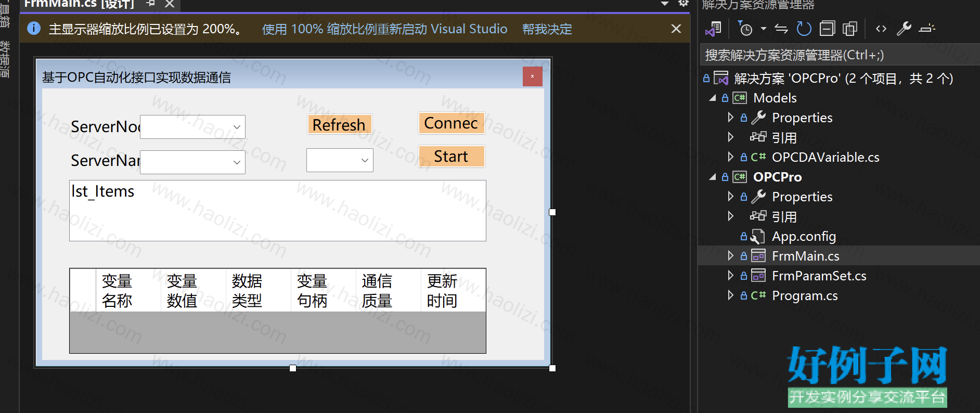Select FrmMain.cs in Solution Explorer
Screen dimensions: 980x413
point(805,256)
